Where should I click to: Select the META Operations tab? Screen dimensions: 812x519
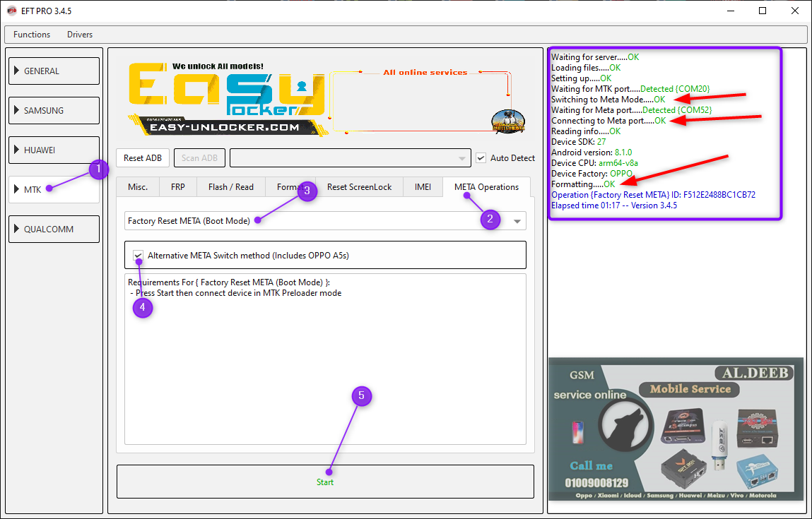(486, 187)
